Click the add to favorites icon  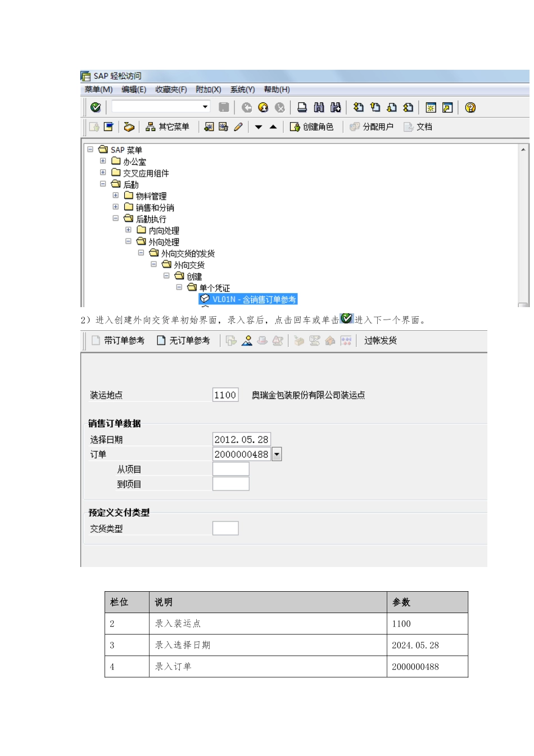209,127
